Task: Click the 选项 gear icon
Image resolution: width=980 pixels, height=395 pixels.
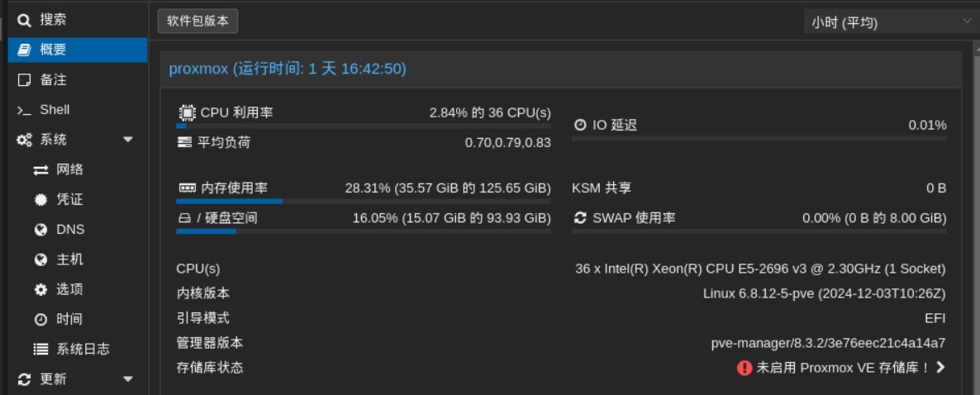Action: point(40,289)
